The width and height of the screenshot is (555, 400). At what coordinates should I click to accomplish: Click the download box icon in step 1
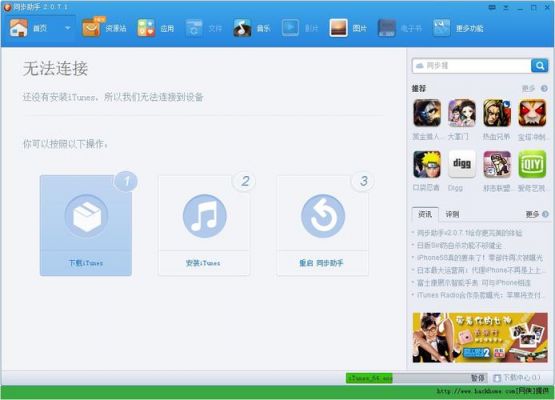[86, 216]
